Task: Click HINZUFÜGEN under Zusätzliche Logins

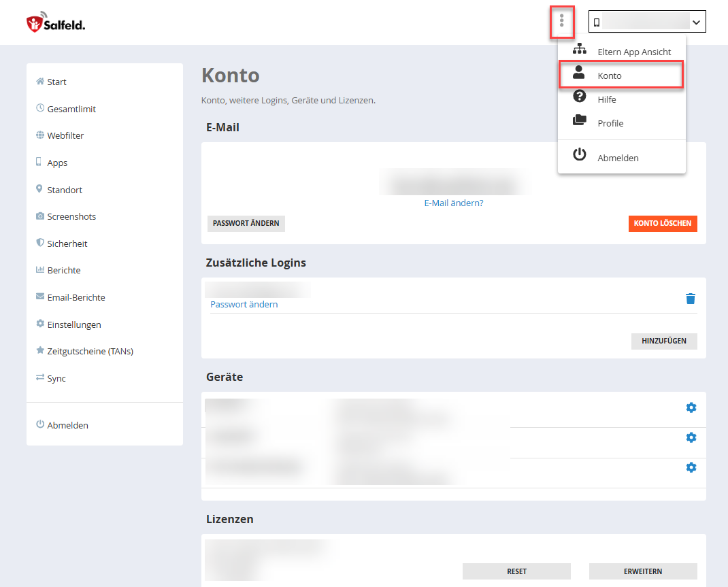Action: tap(663, 341)
